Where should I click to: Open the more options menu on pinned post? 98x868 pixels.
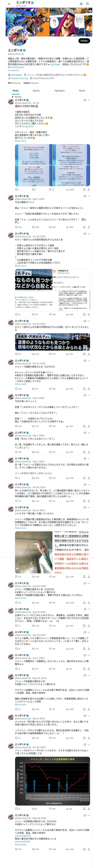(x=89, y=100)
